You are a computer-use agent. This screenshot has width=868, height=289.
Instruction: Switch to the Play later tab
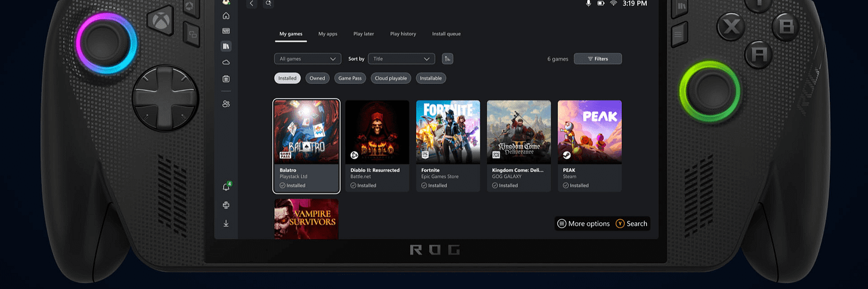[364, 34]
